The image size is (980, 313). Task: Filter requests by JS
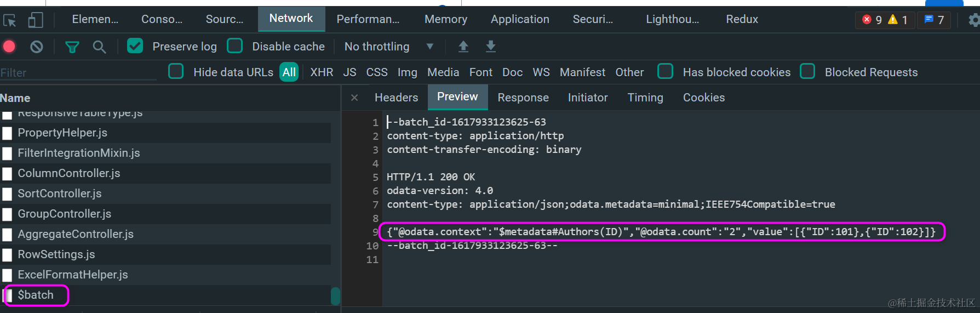[x=349, y=72]
